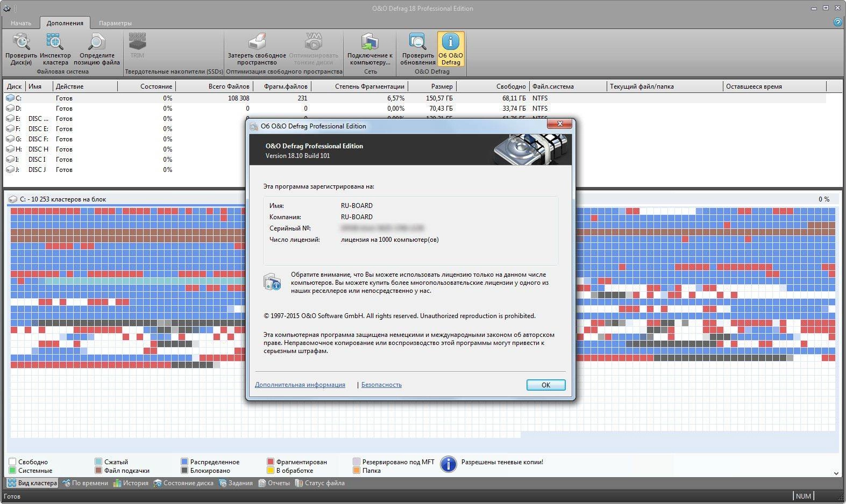Select drive E: icon in disk list

[10, 119]
